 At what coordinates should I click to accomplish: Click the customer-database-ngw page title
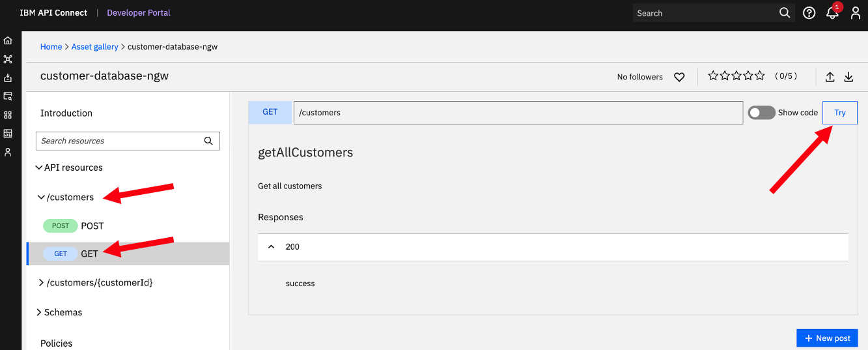[x=104, y=76]
